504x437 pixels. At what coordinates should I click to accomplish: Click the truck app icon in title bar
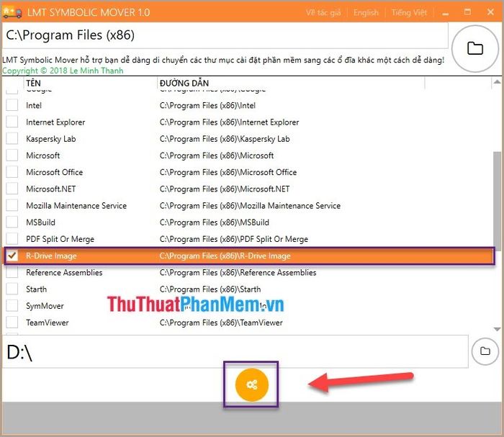tap(12, 12)
